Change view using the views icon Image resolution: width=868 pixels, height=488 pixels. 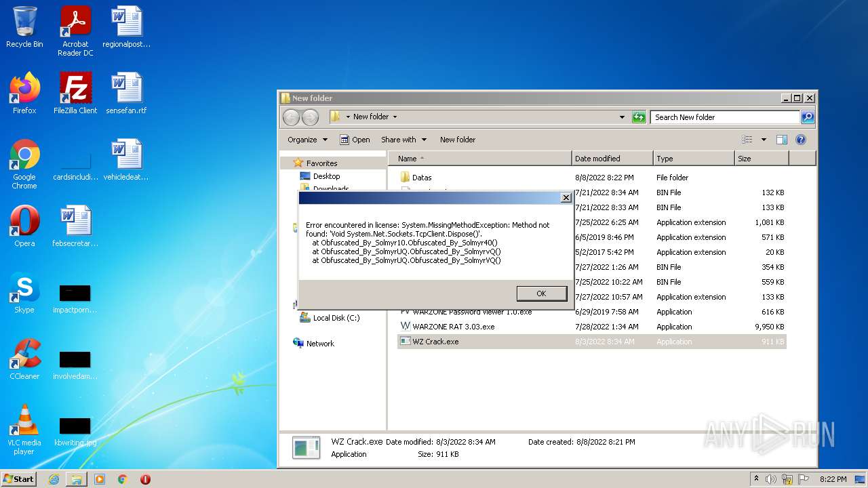(747, 140)
